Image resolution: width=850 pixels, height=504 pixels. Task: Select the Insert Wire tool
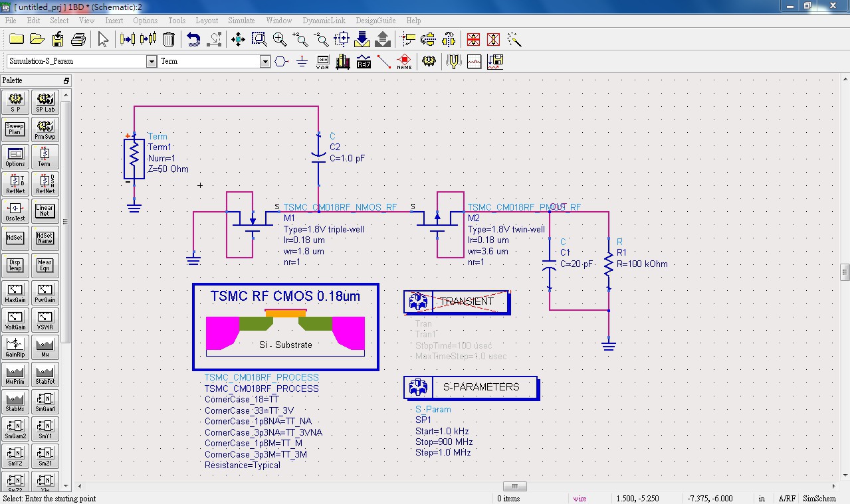click(x=383, y=62)
